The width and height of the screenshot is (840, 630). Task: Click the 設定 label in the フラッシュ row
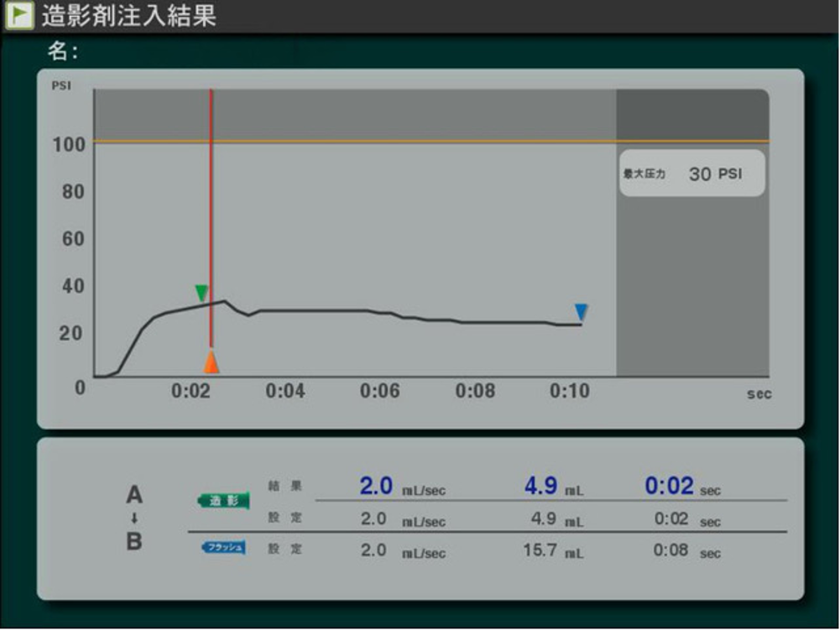(x=285, y=549)
